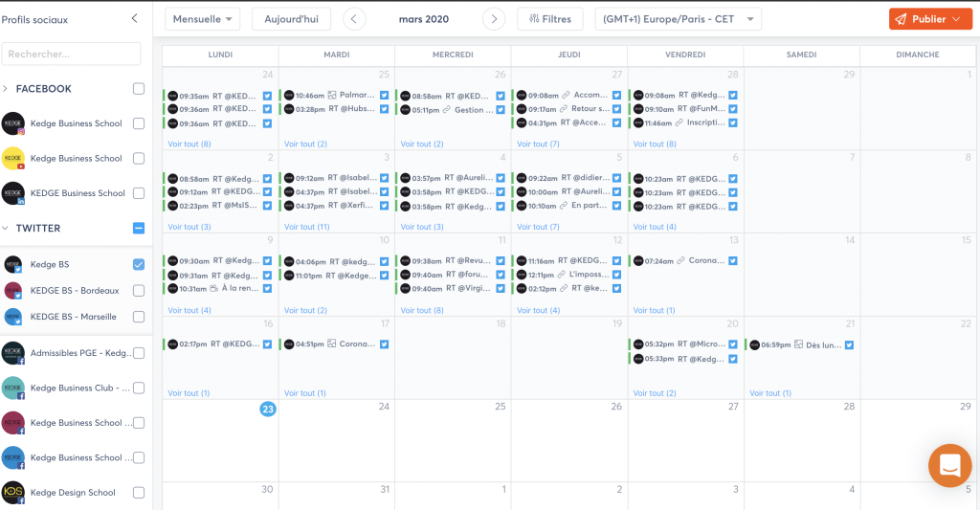Click Twitter icon on 11:01pm RT @Kedge post
This screenshot has width=980, height=510.
tap(385, 276)
